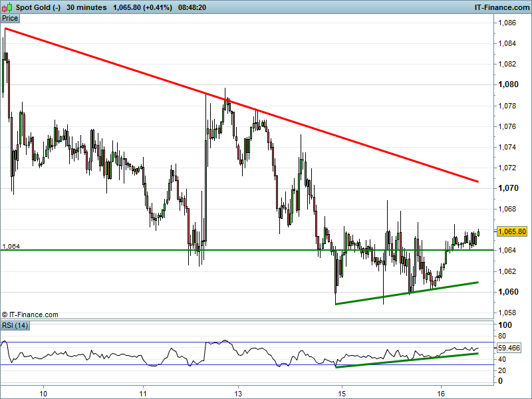Click the Price panel label tab
This screenshot has width=532, height=399.
pos(11,19)
